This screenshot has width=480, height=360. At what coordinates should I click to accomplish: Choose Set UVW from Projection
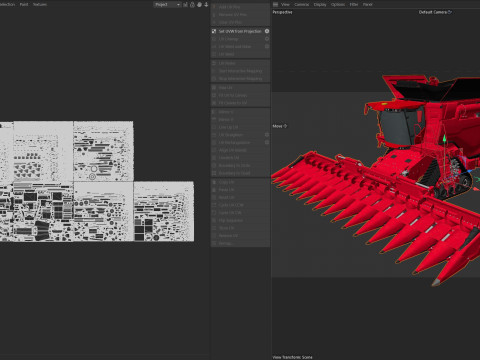pos(240,31)
